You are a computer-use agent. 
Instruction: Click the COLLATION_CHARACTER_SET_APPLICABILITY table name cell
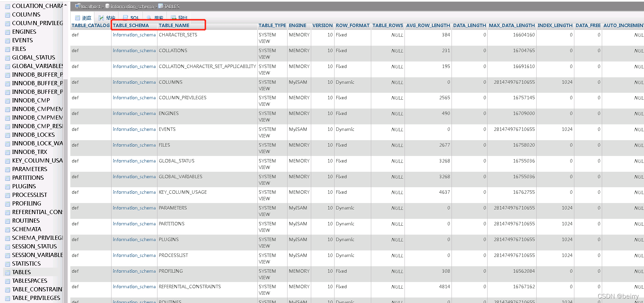click(207, 67)
